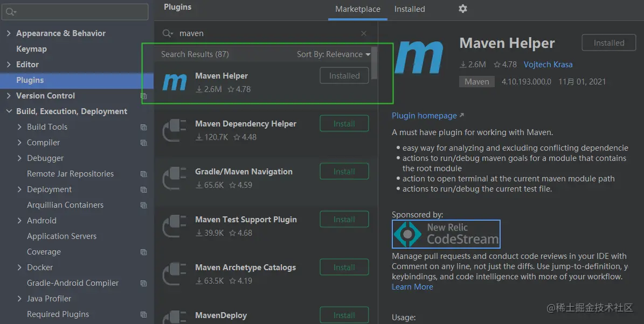Click the project-level icon beside Compiler
The width and height of the screenshot is (644, 324).
coord(144,143)
